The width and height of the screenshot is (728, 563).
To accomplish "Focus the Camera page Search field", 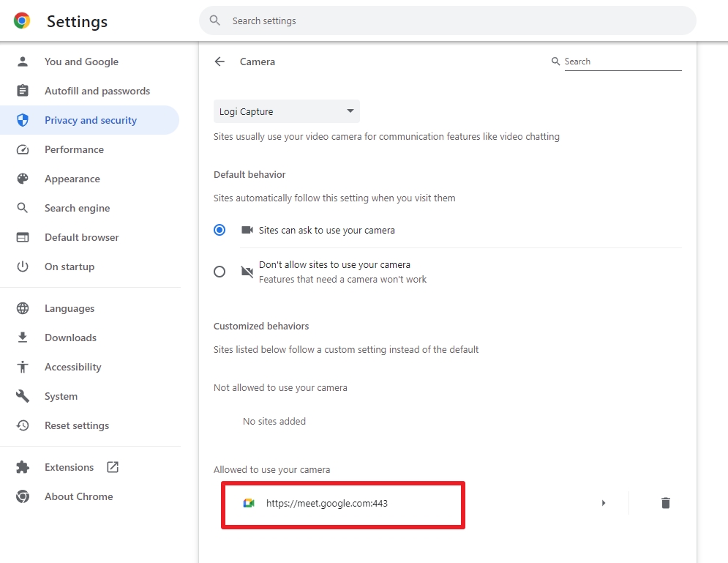I will 623,61.
